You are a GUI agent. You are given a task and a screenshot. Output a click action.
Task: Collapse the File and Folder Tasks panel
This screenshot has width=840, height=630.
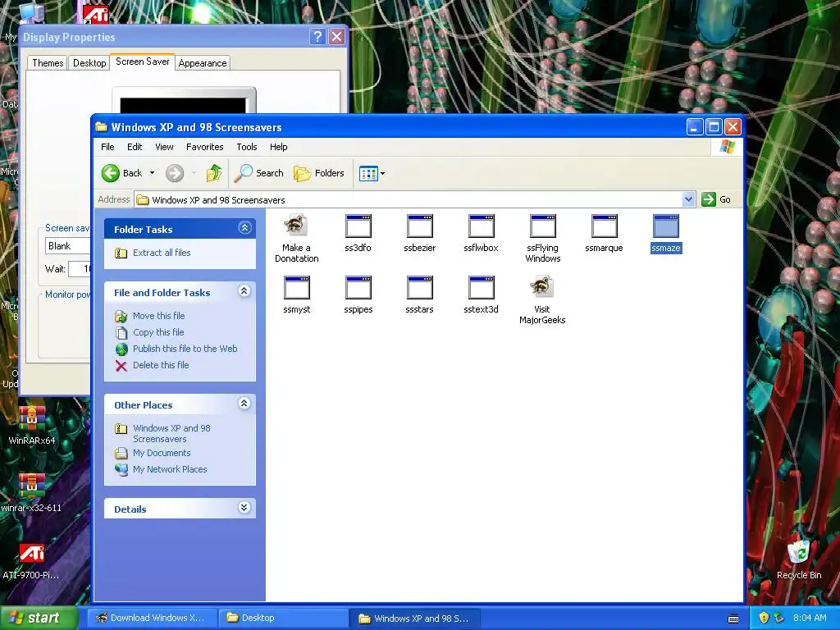pos(244,291)
